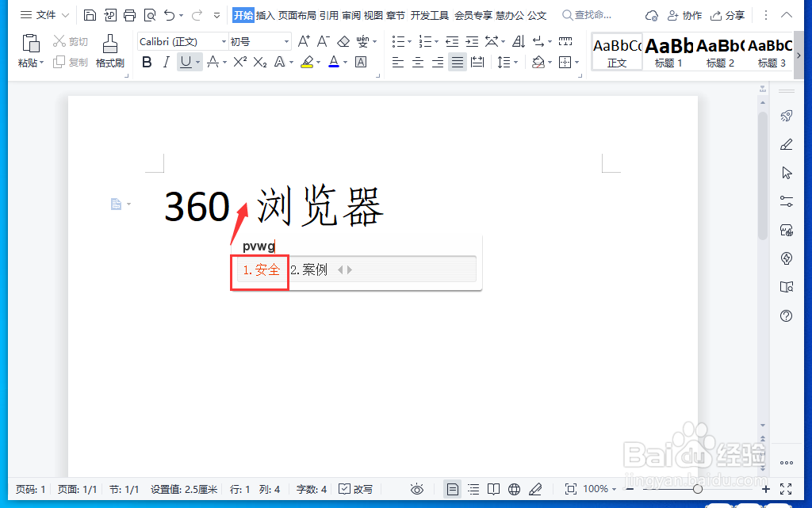Viewport: 812px width, 508px height.
Task: Switch to the 审阅 tab
Action: (351, 16)
